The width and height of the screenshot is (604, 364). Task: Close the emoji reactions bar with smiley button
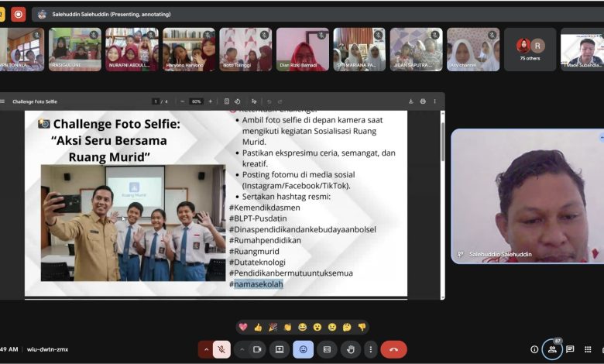(303, 349)
